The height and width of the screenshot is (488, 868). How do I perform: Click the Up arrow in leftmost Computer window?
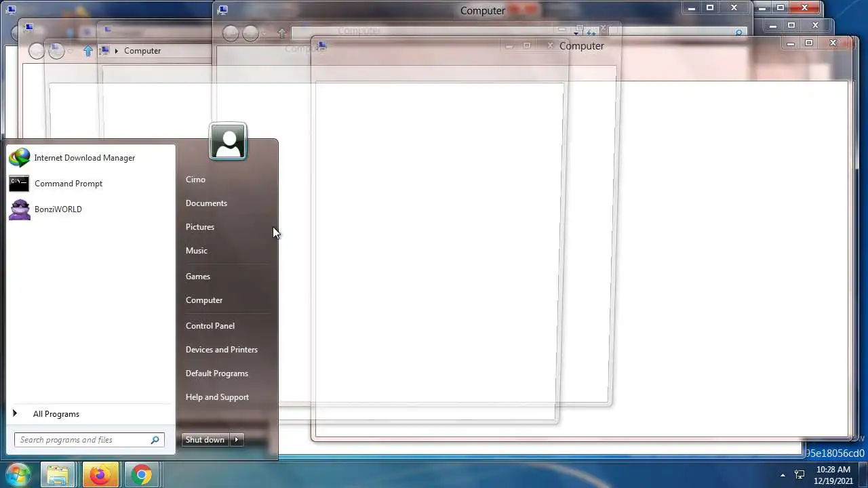click(88, 51)
